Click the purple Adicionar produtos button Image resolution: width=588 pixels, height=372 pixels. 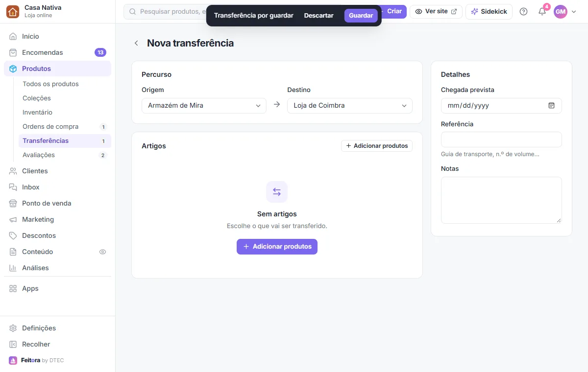pyautogui.click(x=277, y=247)
